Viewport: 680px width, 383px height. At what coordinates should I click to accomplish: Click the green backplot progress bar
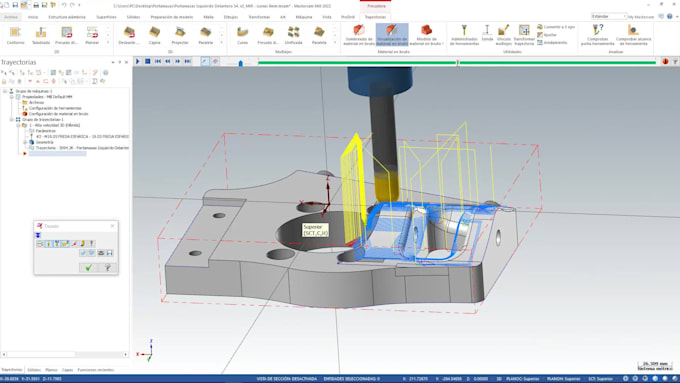click(457, 62)
